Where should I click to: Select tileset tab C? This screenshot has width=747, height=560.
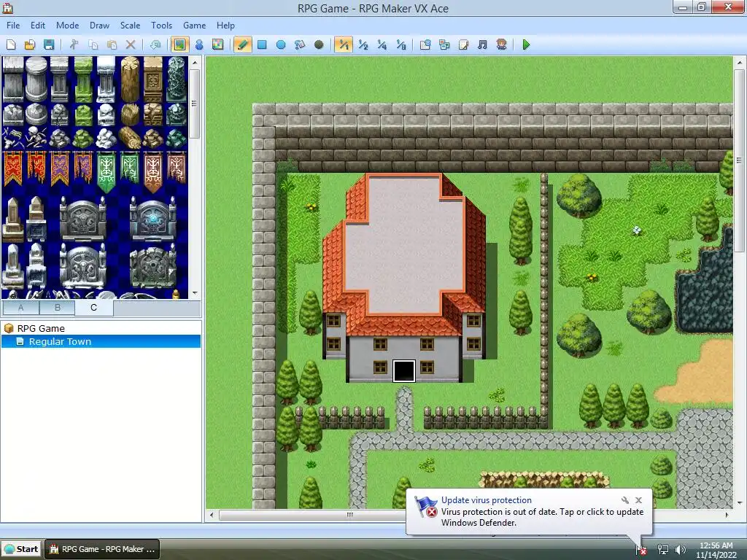[x=94, y=308]
